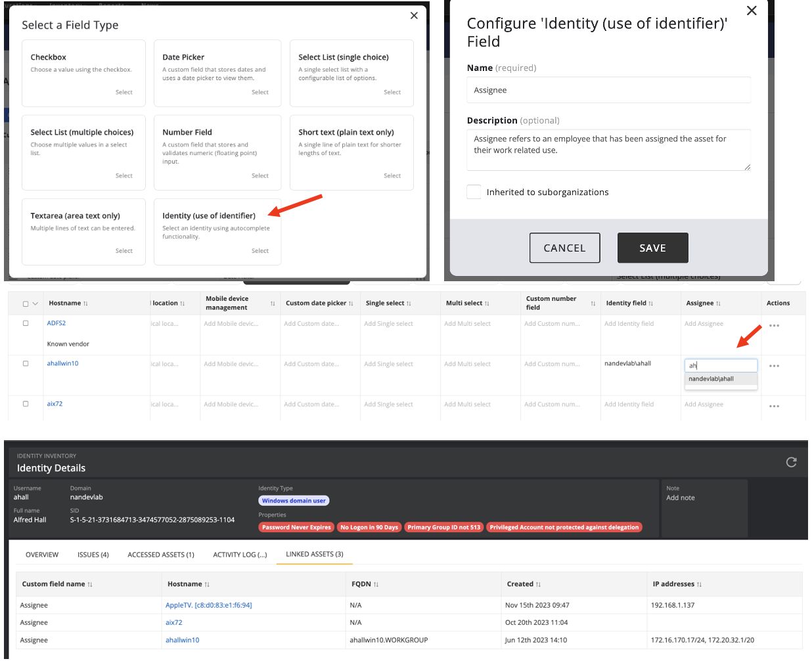Sort linked assets by Custom field name

tap(90, 584)
